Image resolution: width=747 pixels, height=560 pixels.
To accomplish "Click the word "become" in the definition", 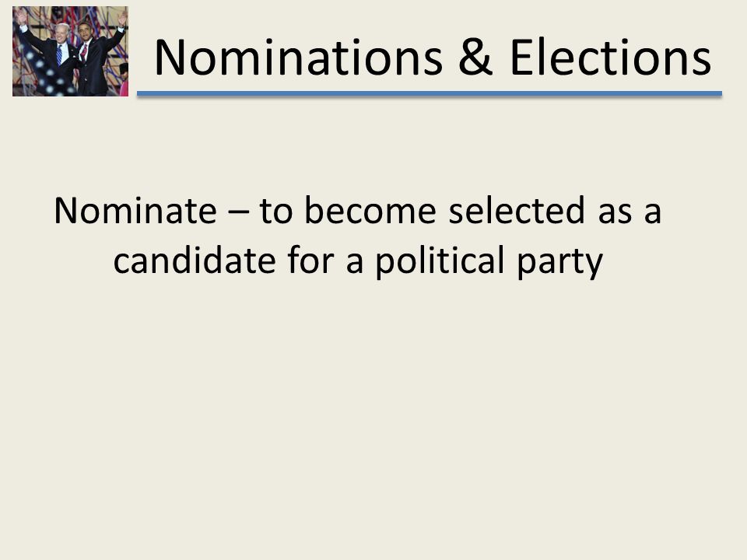I will pos(370,210).
